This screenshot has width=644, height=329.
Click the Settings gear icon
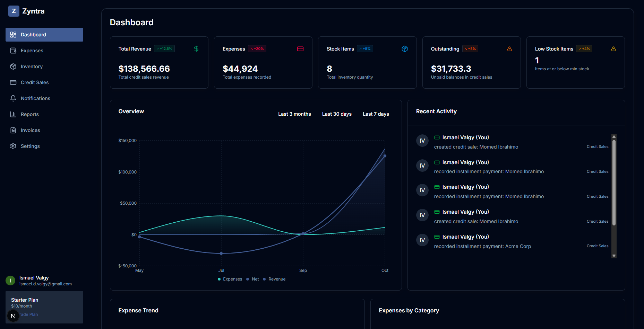point(13,146)
